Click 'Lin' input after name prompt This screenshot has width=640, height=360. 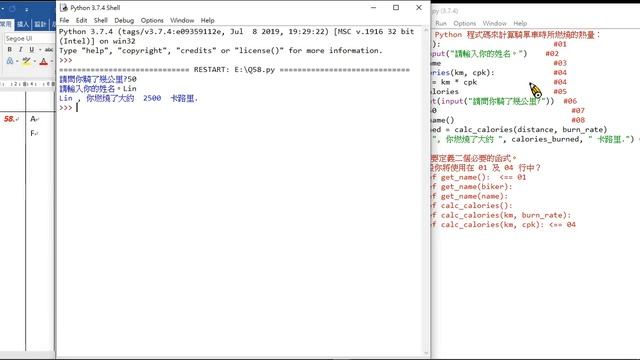130,89
